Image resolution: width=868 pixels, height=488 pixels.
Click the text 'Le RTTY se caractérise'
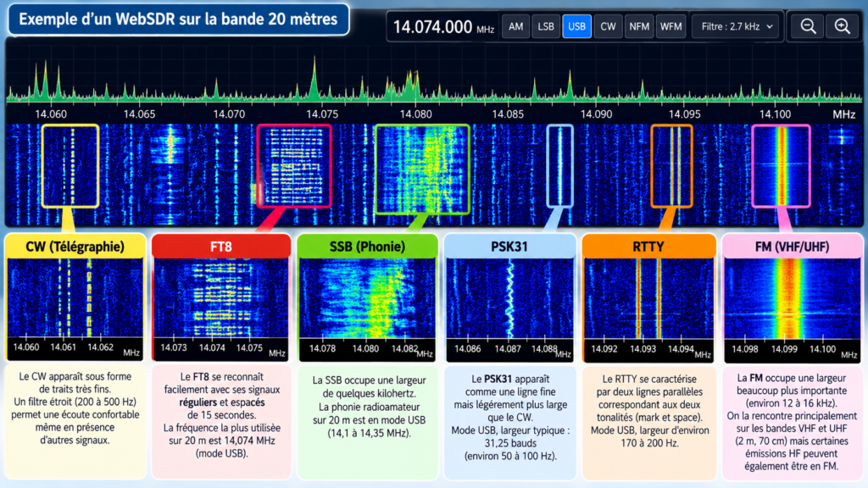click(x=649, y=379)
